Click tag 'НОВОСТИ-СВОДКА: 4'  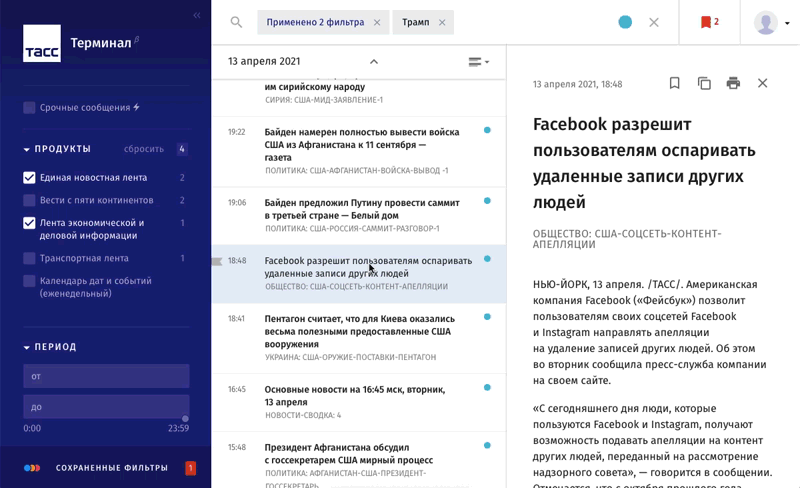[303, 416]
